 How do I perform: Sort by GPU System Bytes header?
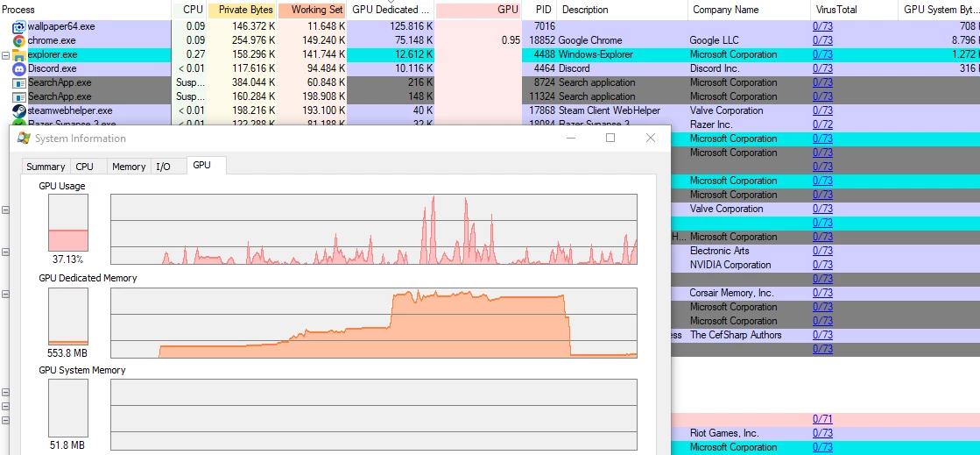940,10
